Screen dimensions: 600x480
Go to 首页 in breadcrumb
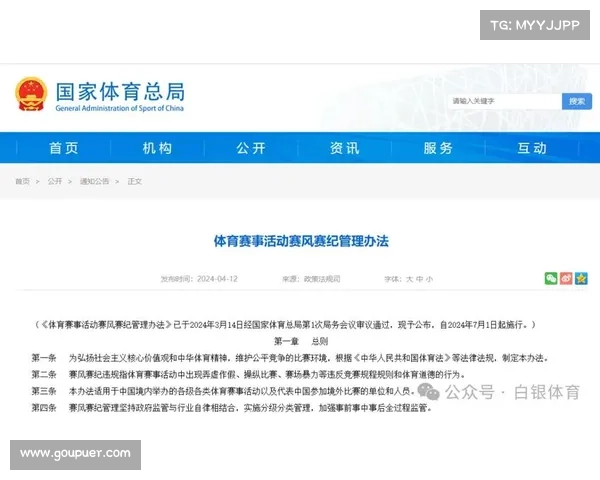pyautogui.click(x=22, y=181)
